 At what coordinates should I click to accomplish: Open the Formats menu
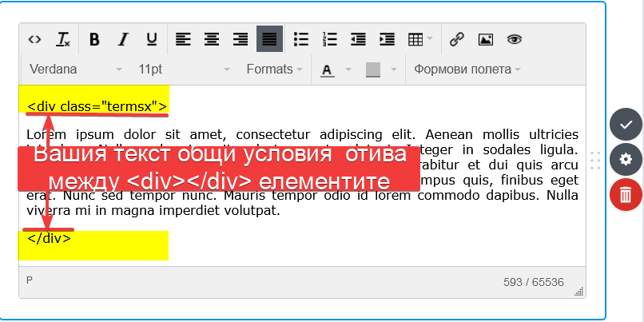[x=274, y=70]
